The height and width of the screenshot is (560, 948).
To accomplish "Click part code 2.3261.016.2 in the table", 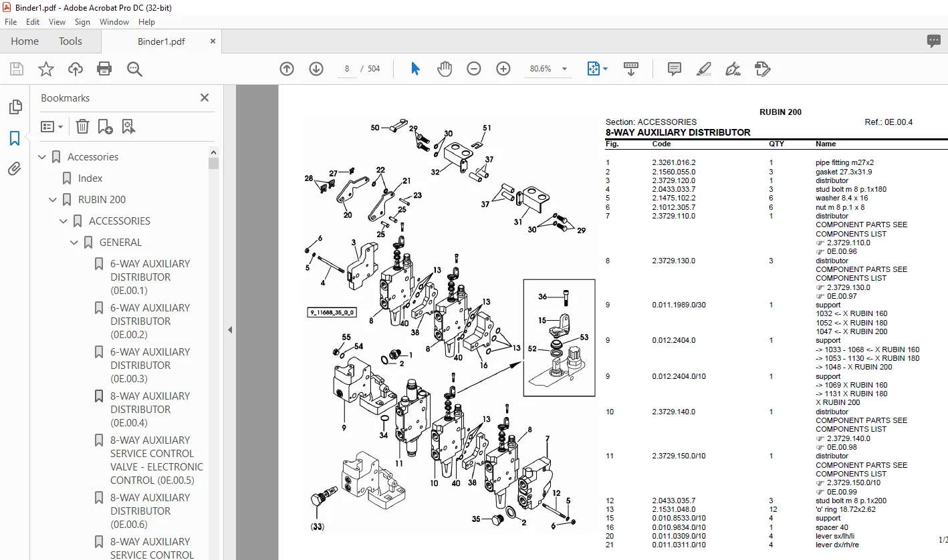I will coord(674,162).
